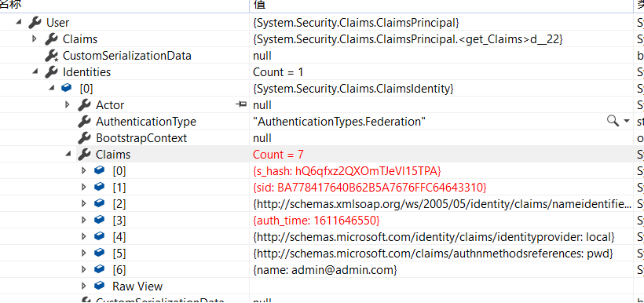
Task: Click the magnifier visualizer icon for AuthenticationType
Action: [x=613, y=121]
